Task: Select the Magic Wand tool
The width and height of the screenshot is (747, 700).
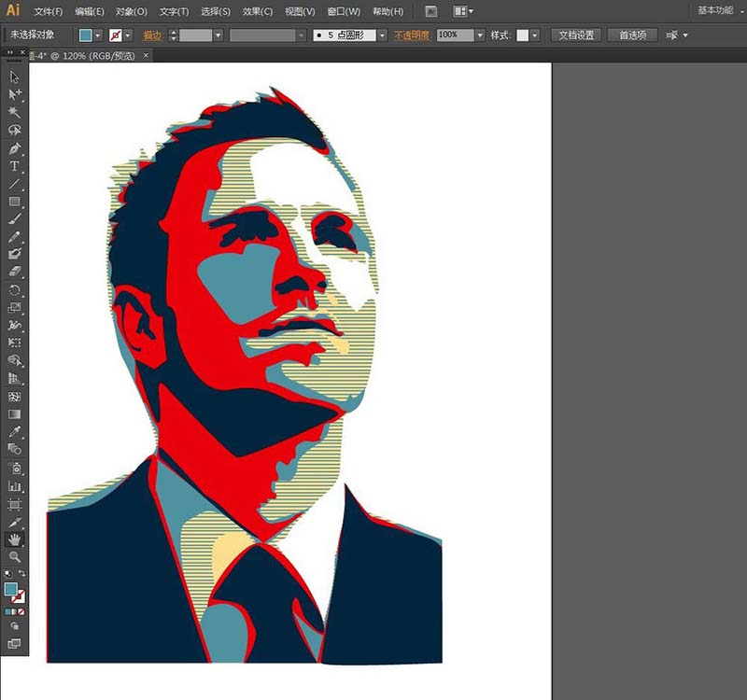Action: (x=14, y=112)
